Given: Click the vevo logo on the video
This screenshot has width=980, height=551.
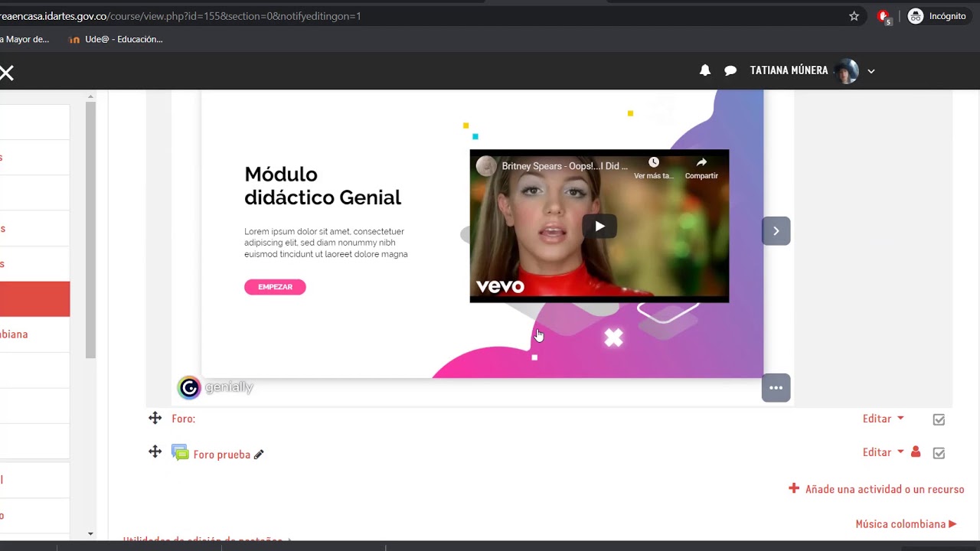Looking at the screenshot, I should pyautogui.click(x=500, y=286).
